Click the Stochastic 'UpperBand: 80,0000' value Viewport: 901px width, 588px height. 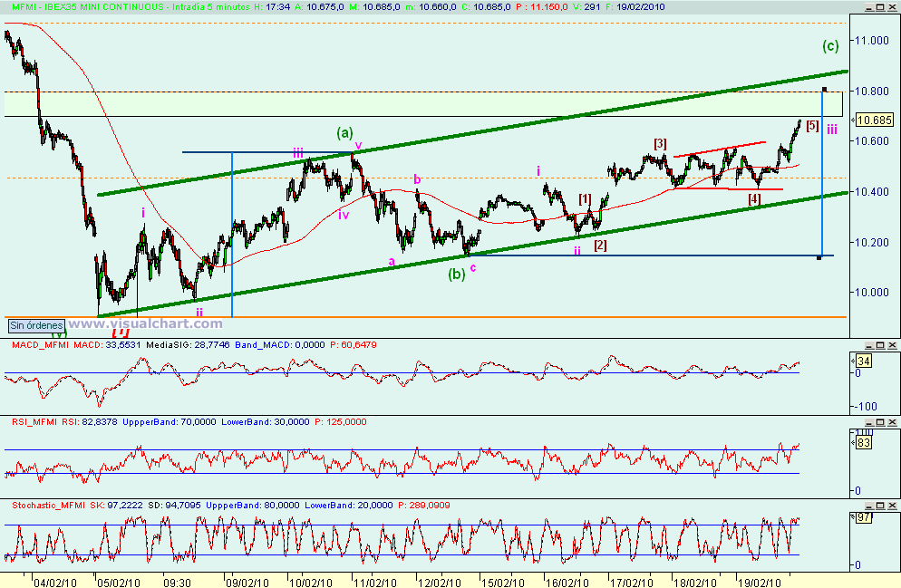click(x=253, y=506)
